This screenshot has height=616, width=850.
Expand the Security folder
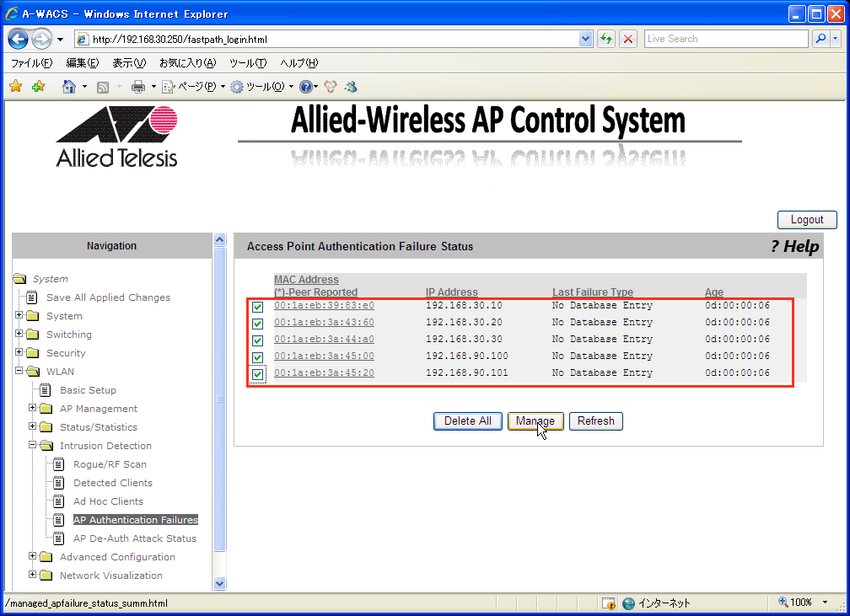(x=19, y=351)
